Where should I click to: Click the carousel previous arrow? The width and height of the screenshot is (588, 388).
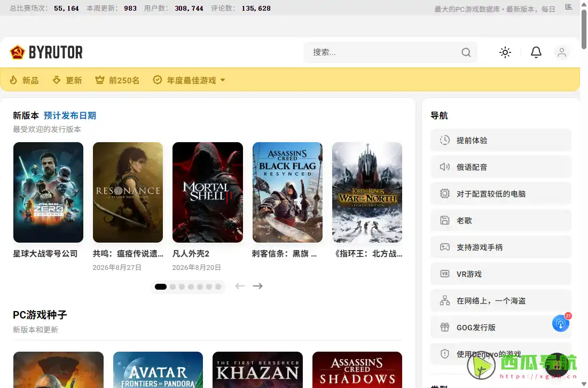pos(240,286)
